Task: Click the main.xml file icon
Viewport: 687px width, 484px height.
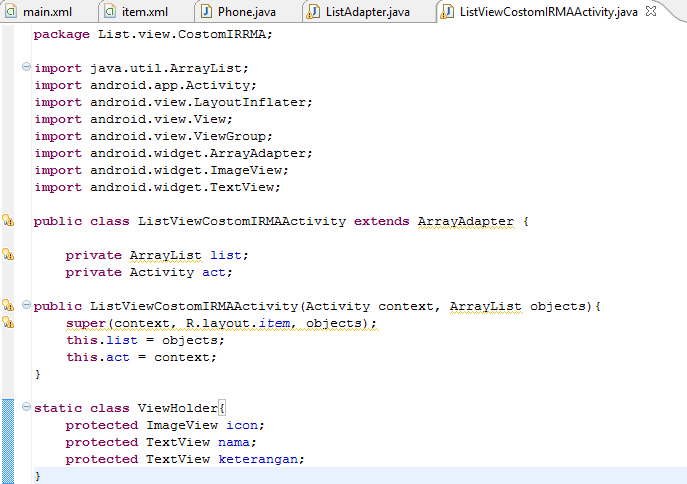Action: pyautogui.click(x=11, y=11)
